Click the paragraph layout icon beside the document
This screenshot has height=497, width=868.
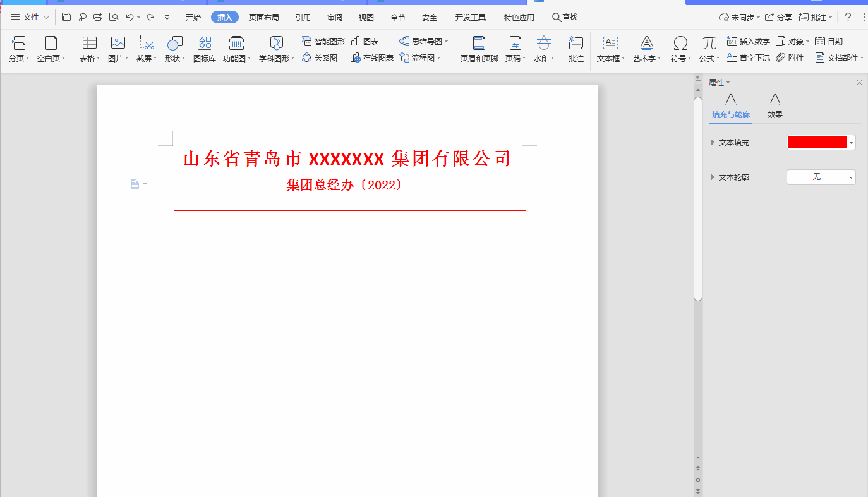pyautogui.click(x=135, y=184)
